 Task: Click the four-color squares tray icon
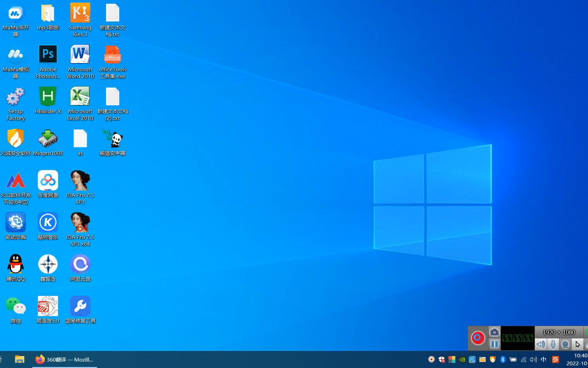(452, 359)
